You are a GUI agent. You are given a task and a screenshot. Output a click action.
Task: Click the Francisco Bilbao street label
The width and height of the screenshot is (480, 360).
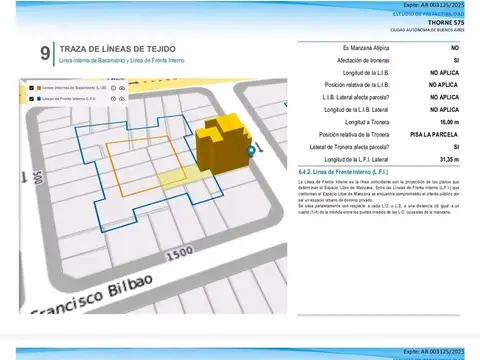(93, 296)
